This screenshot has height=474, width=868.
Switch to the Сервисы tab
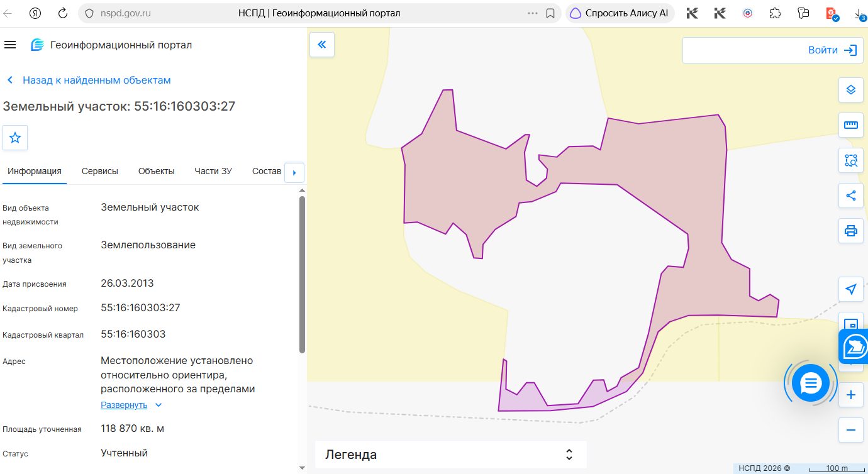point(100,171)
